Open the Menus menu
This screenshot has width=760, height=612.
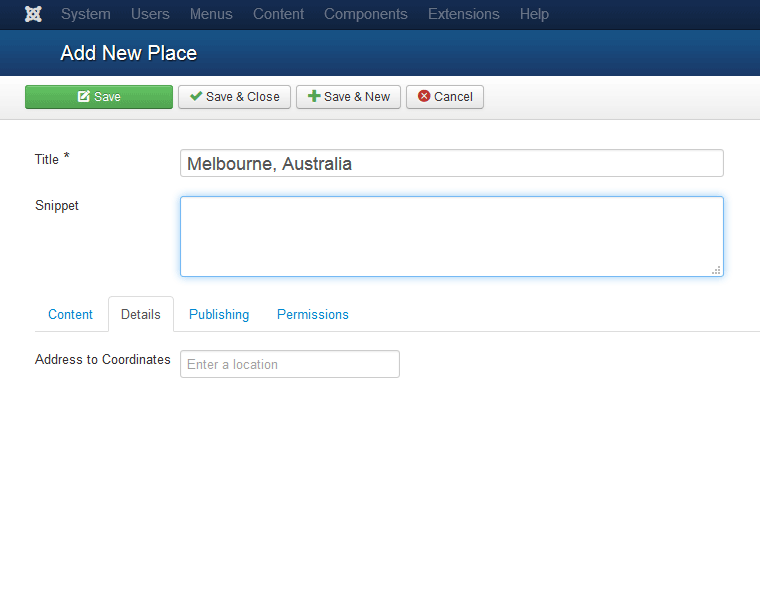point(211,14)
